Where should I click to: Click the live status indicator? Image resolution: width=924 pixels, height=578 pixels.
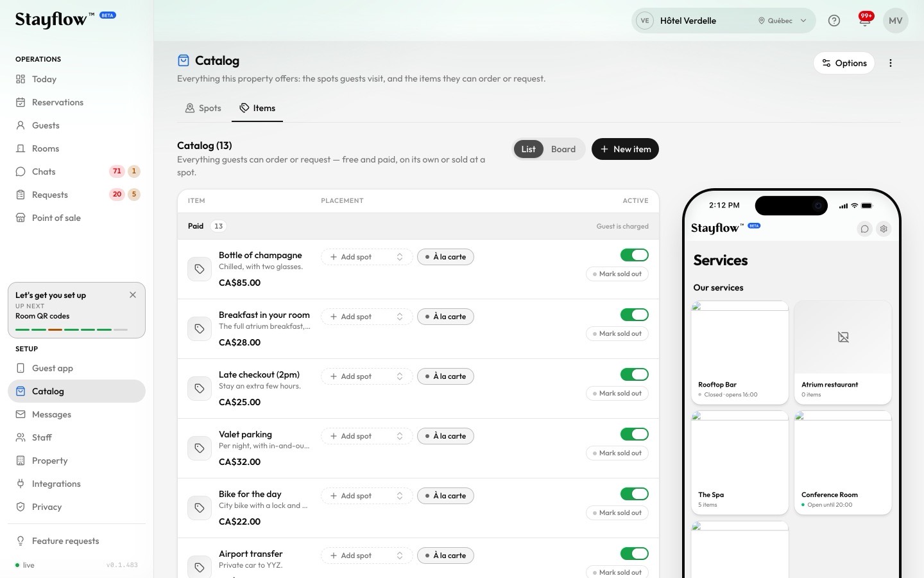25,565
